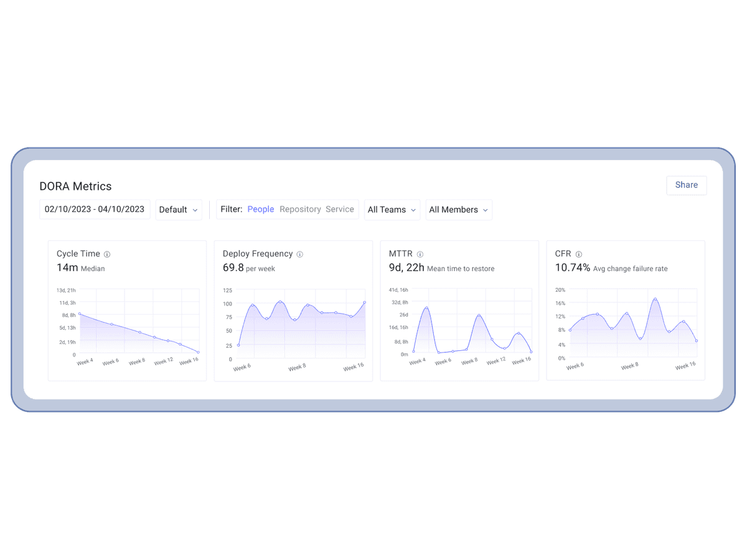The width and height of the screenshot is (747, 560).
Task: Click the Week 4 spike on MTTR chart
Action: click(426, 307)
